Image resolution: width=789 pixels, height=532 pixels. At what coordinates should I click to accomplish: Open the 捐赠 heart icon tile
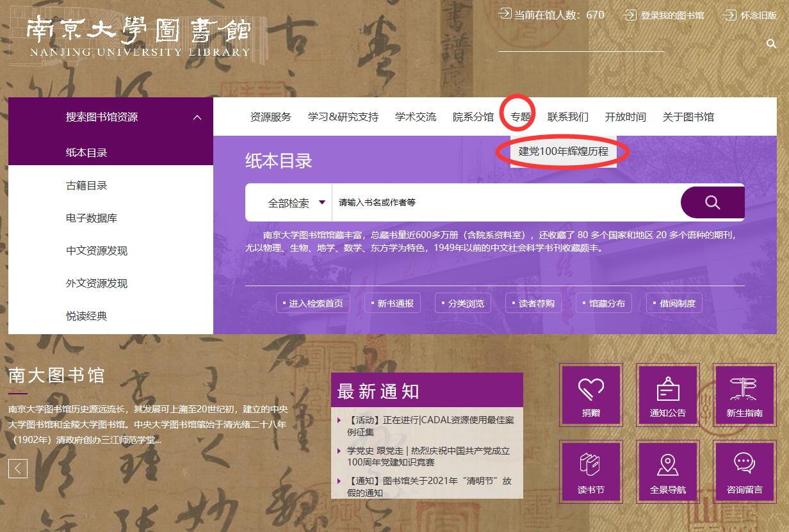click(x=591, y=395)
